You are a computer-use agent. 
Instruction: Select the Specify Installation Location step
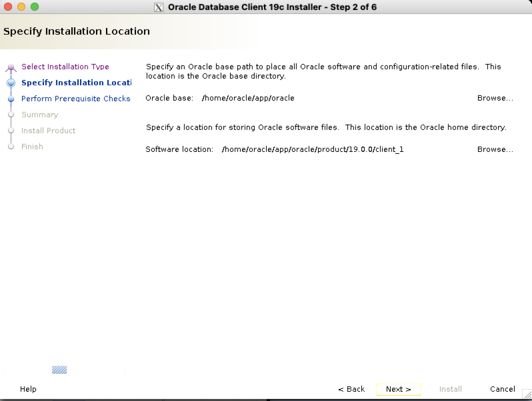point(76,83)
